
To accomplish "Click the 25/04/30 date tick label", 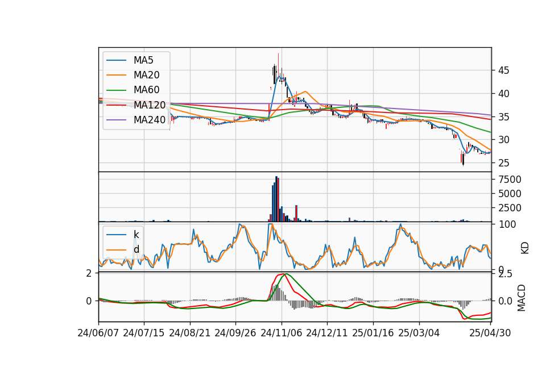I will point(490,333).
